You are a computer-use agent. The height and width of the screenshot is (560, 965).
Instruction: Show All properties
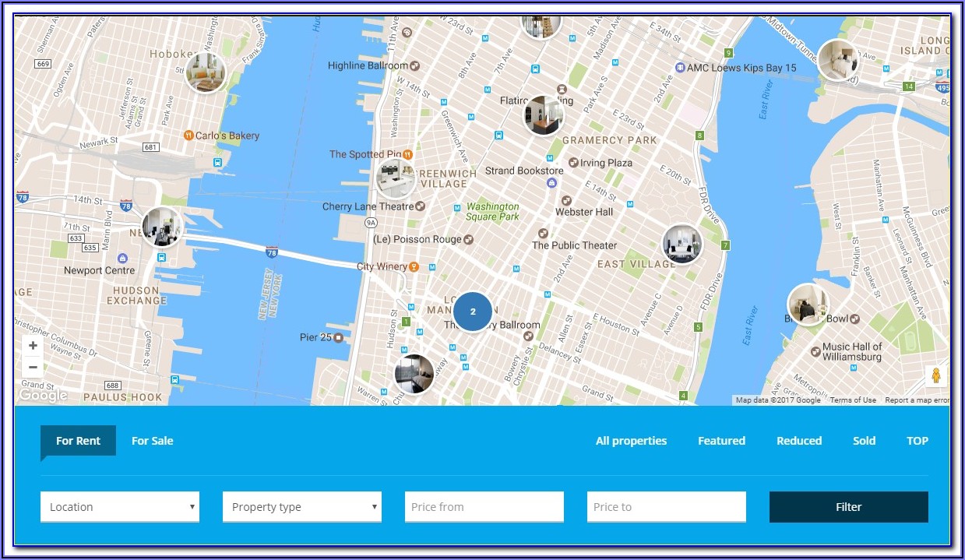click(631, 441)
